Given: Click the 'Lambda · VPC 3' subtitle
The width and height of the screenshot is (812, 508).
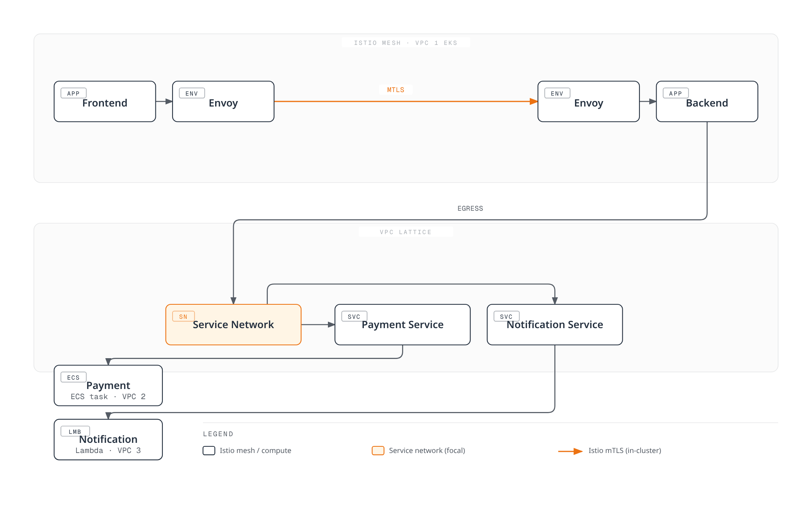Looking at the screenshot, I should [x=108, y=450].
